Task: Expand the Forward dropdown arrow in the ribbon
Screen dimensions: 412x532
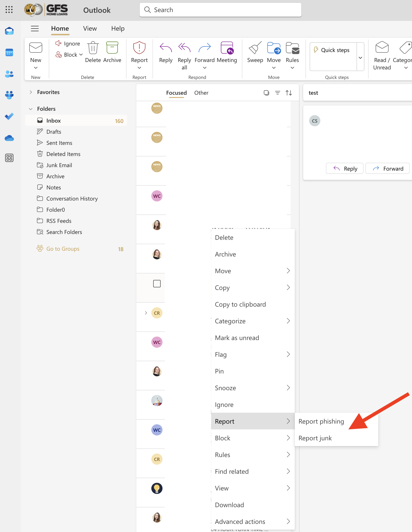Action: tap(204, 68)
